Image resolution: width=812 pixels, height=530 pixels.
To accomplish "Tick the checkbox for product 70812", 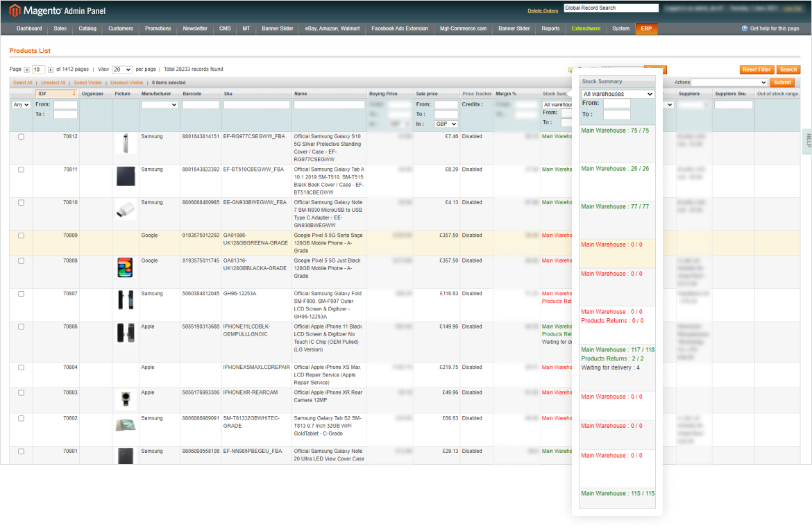I will coord(21,137).
